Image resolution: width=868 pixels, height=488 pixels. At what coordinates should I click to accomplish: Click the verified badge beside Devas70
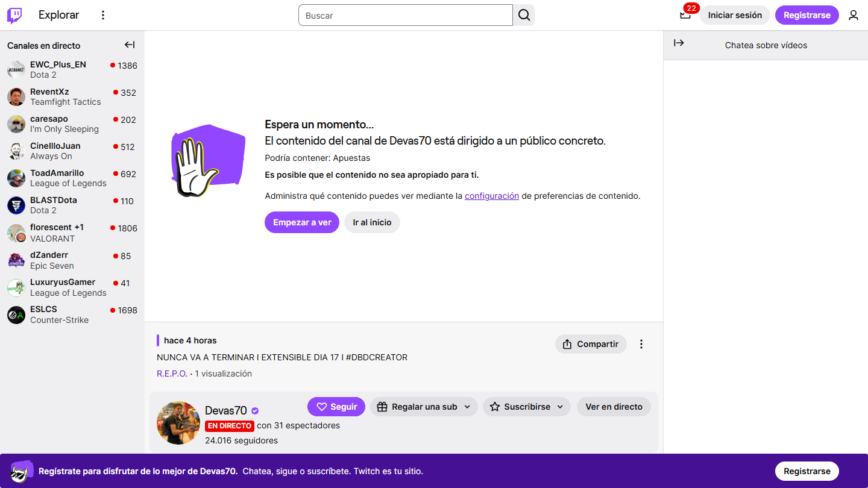click(x=255, y=411)
